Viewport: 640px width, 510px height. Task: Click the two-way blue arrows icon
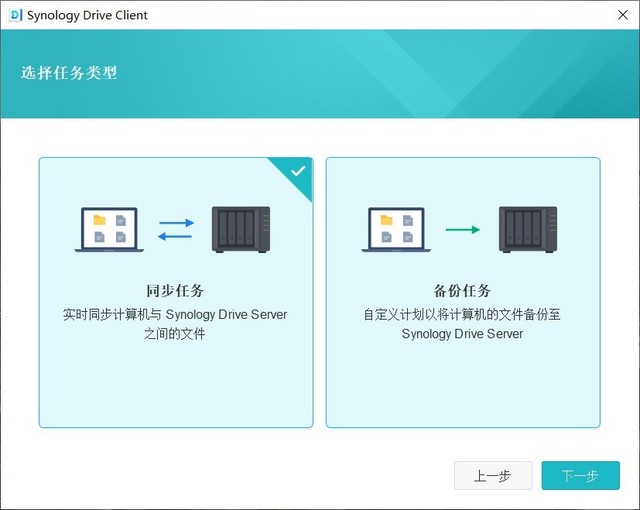(176, 229)
